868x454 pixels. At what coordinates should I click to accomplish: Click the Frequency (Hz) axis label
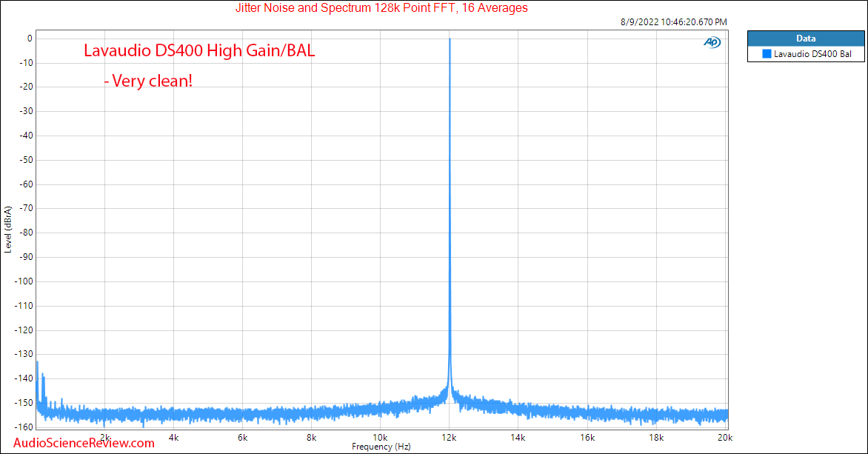381,447
